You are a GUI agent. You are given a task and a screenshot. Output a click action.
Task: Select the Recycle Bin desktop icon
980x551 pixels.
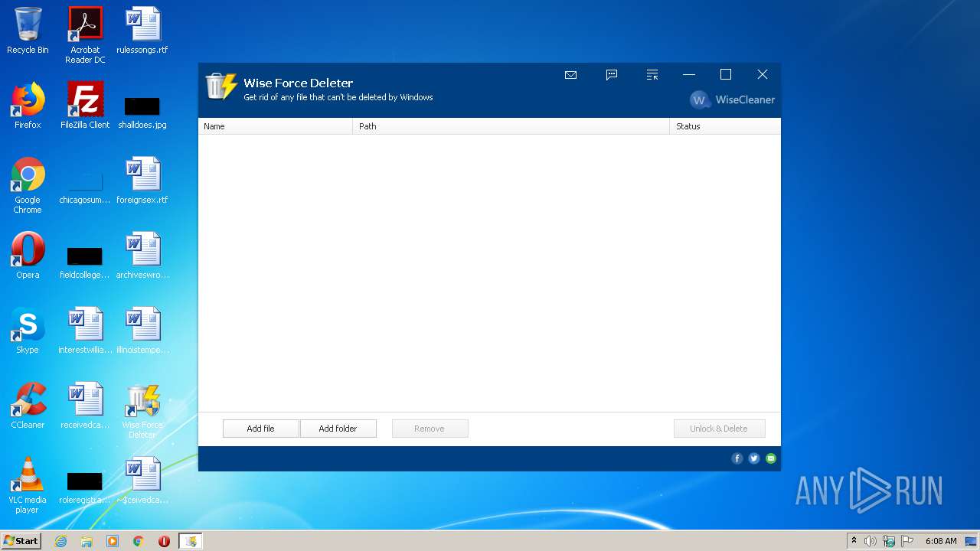[28, 31]
